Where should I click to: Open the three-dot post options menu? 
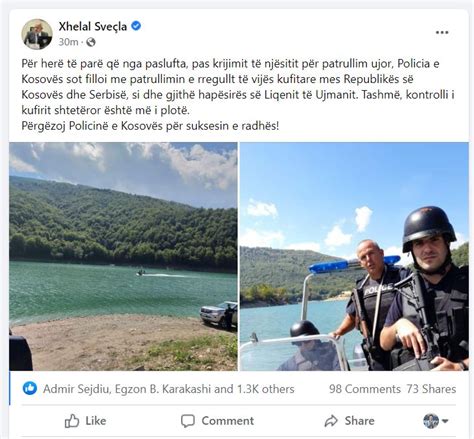click(x=442, y=32)
